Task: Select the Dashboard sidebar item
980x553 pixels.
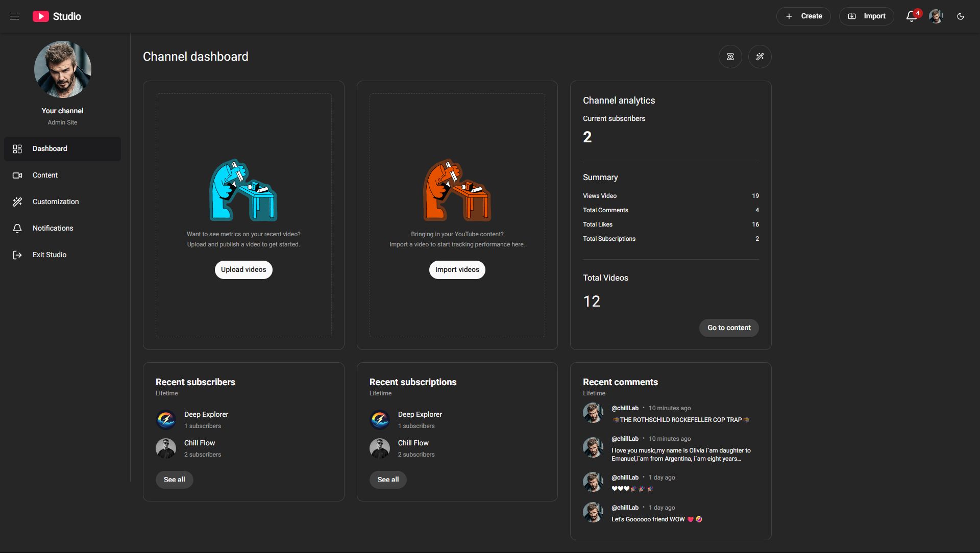Action: point(50,148)
